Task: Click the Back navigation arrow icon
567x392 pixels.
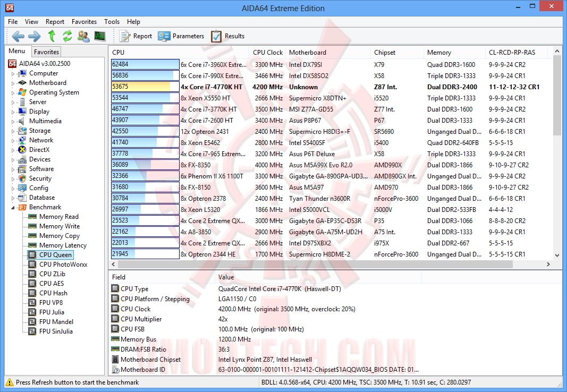Action: [18, 36]
